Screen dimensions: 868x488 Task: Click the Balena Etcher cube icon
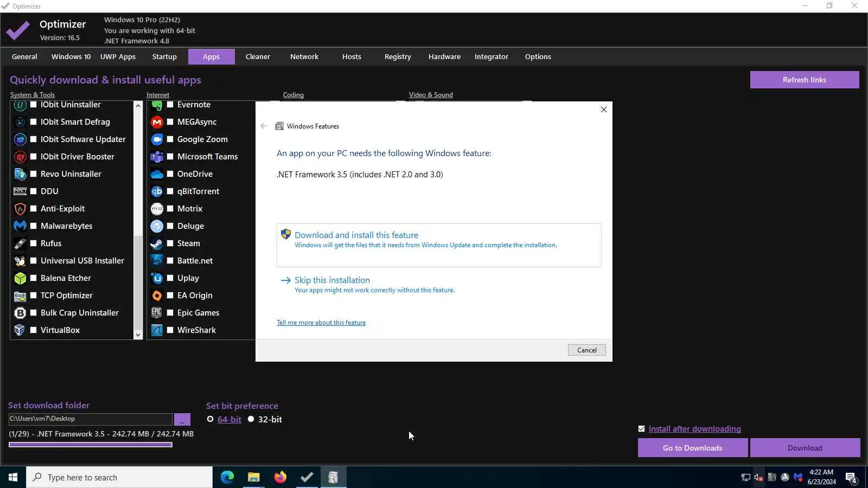point(20,278)
